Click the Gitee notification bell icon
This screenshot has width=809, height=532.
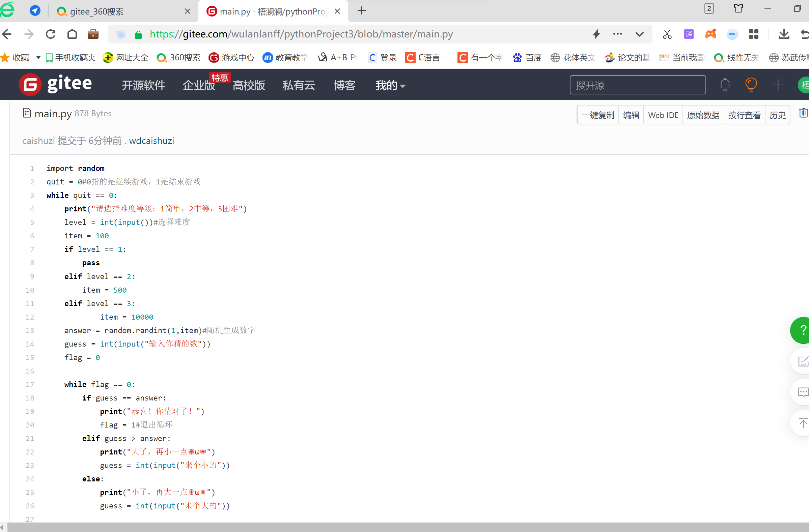coord(725,85)
